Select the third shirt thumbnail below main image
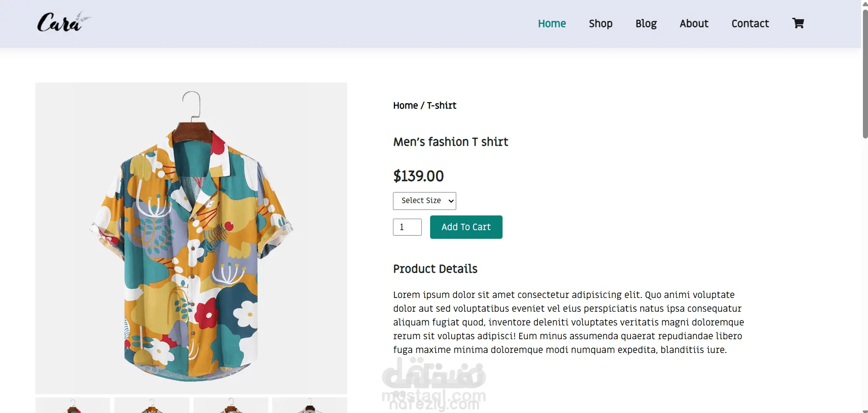 point(231,406)
